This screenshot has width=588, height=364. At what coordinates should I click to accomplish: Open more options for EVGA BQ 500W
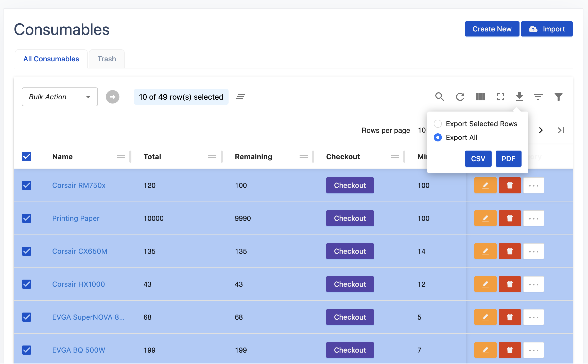[x=534, y=350]
